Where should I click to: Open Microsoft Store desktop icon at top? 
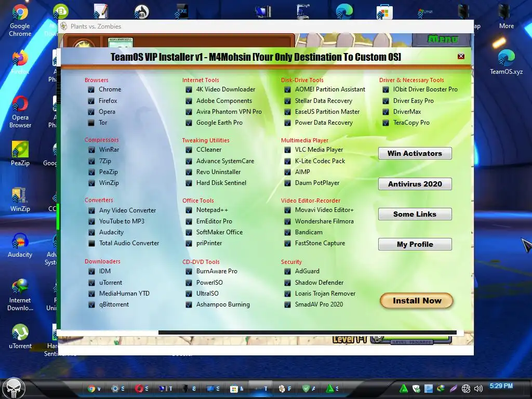(x=384, y=12)
